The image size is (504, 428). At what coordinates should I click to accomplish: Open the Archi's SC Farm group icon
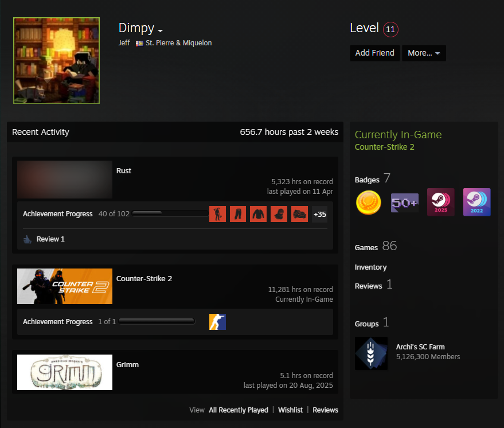pos(371,353)
